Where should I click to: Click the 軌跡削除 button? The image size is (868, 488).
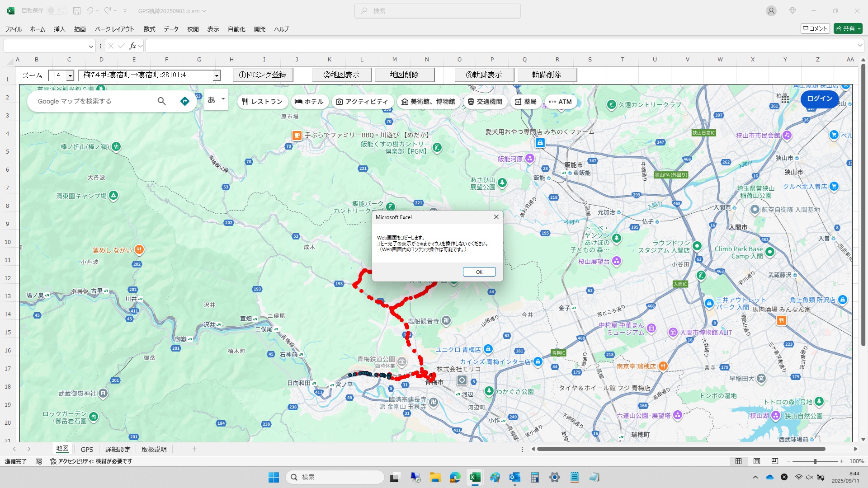point(547,75)
